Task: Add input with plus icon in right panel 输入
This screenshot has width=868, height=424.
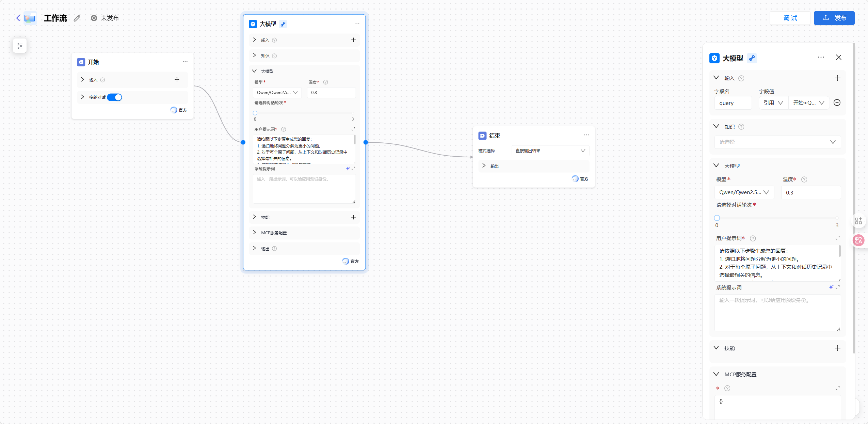Action: pyautogui.click(x=837, y=78)
